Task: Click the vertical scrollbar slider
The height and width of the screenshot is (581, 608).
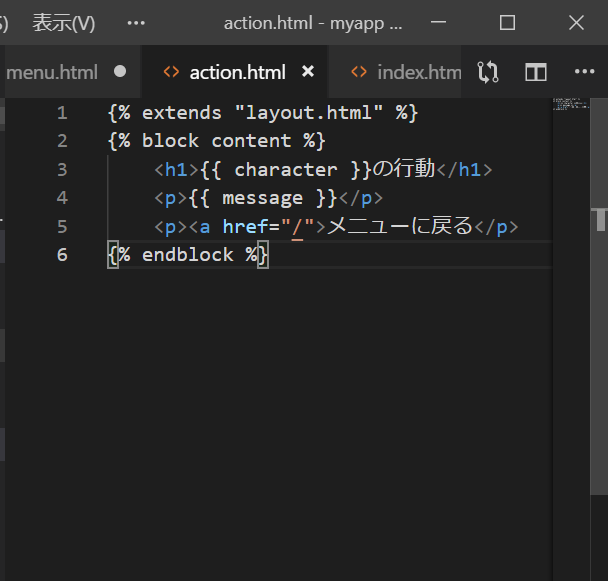Action: pos(599,218)
